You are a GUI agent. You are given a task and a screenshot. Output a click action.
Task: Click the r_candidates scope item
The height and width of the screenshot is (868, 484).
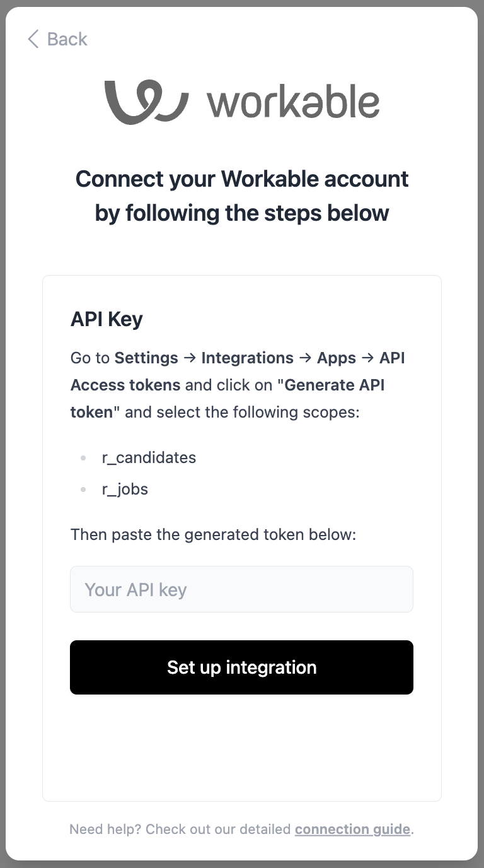tap(149, 457)
